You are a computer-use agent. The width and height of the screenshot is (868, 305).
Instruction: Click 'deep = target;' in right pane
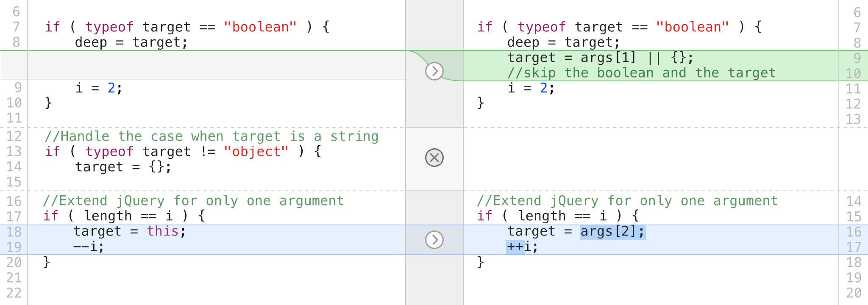[563, 42]
